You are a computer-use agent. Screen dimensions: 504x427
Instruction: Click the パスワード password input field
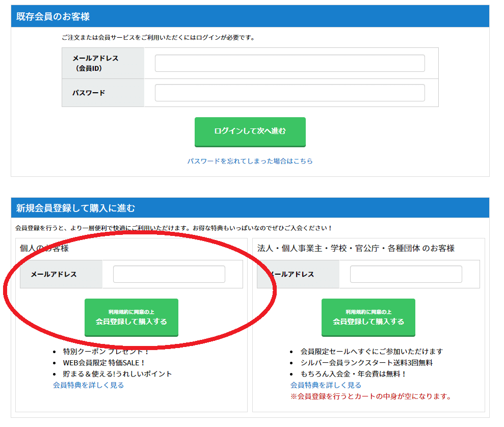pos(289,92)
